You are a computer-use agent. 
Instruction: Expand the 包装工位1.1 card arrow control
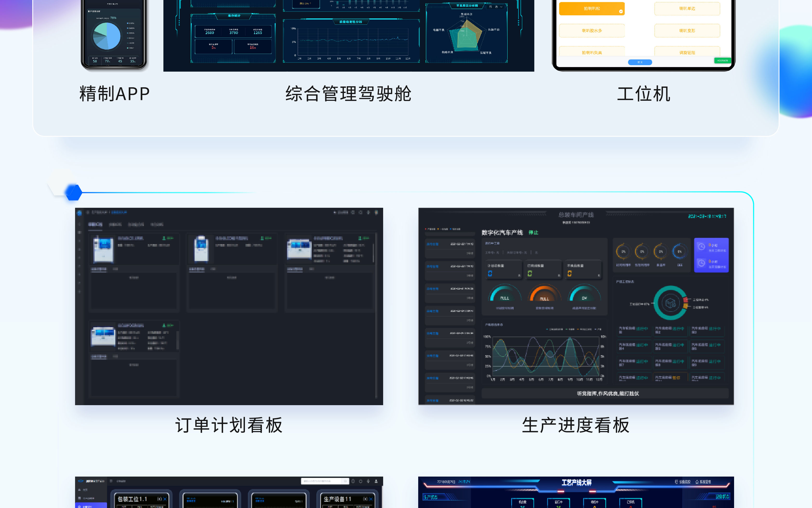coord(165,499)
